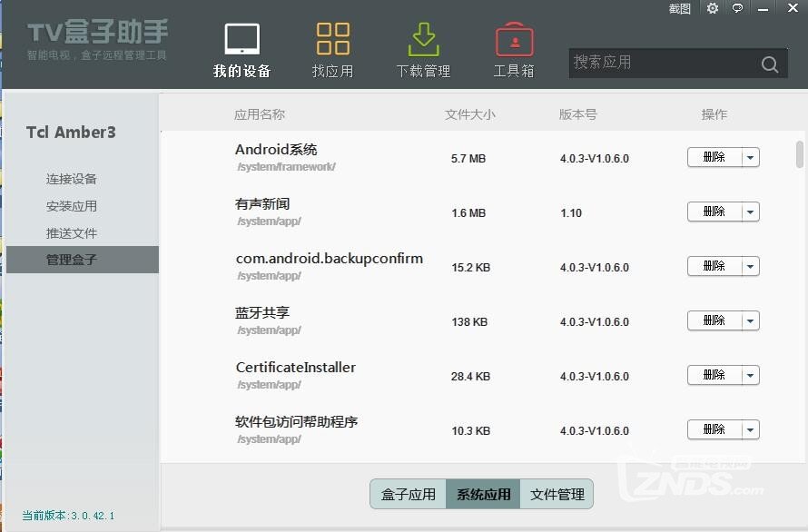
Task: Switch to 系统应用 tab
Action: (483, 495)
